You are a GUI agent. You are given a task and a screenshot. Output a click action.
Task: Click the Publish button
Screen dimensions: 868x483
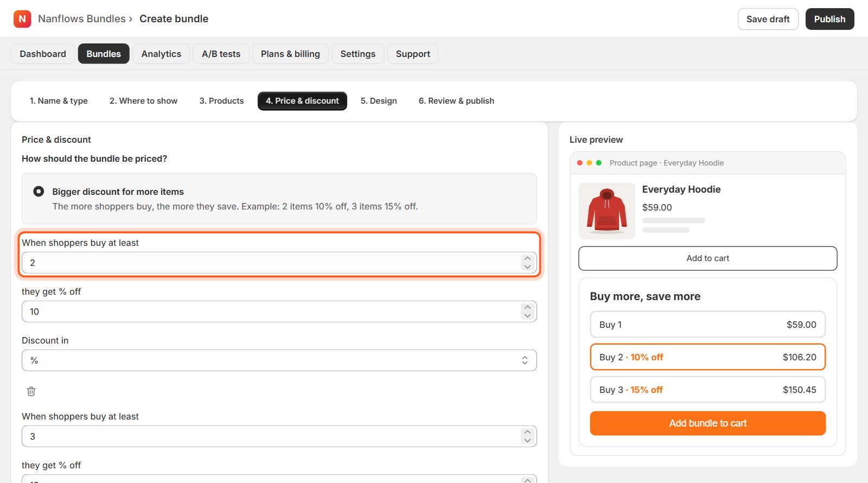829,19
